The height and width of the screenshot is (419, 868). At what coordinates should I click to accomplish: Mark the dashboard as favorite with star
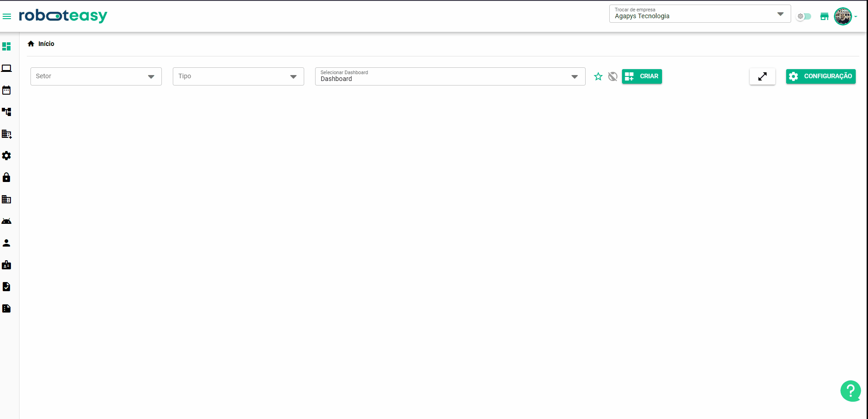tap(598, 76)
